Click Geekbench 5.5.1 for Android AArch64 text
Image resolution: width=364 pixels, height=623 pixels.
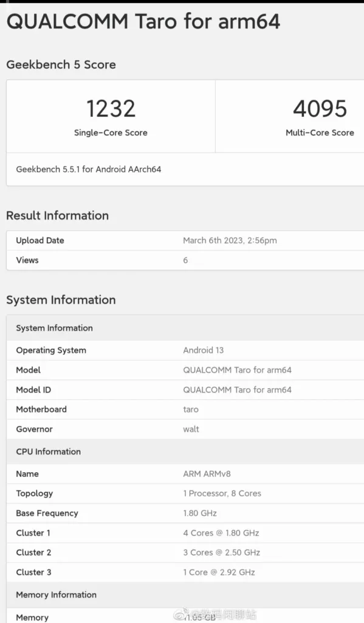[x=89, y=169]
